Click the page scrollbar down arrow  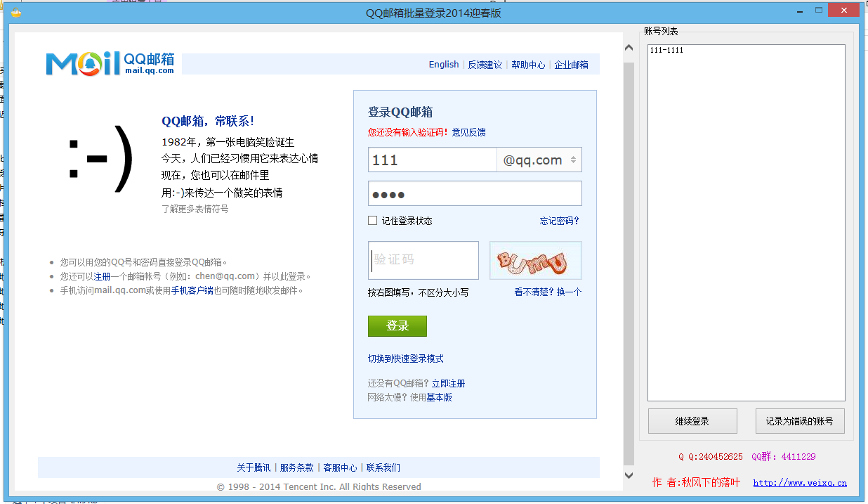click(629, 477)
